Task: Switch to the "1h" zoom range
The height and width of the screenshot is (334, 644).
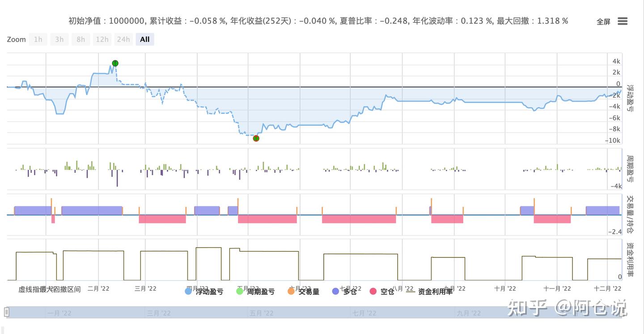Action: (x=38, y=39)
